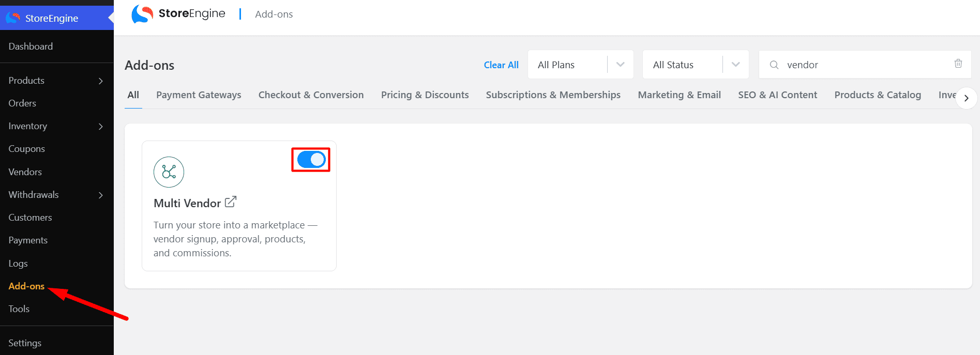
Task: Open Customers in the sidebar
Action: 30,218
